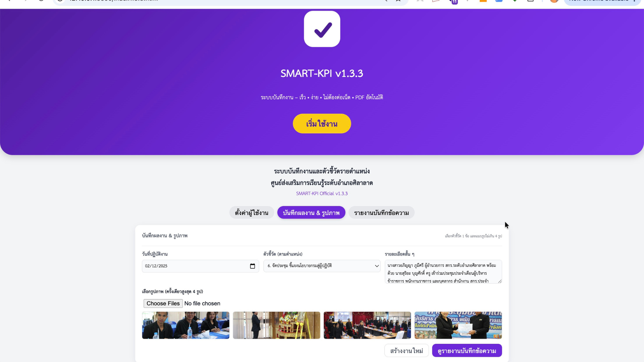
Task: Open the รายงานบันทึกข้อความ tab
Action: click(381, 213)
